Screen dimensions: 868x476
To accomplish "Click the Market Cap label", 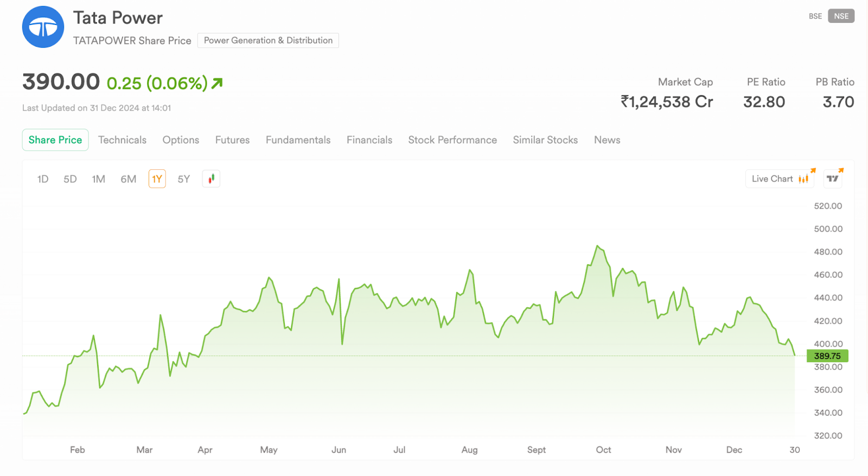I will (x=685, y=82).
